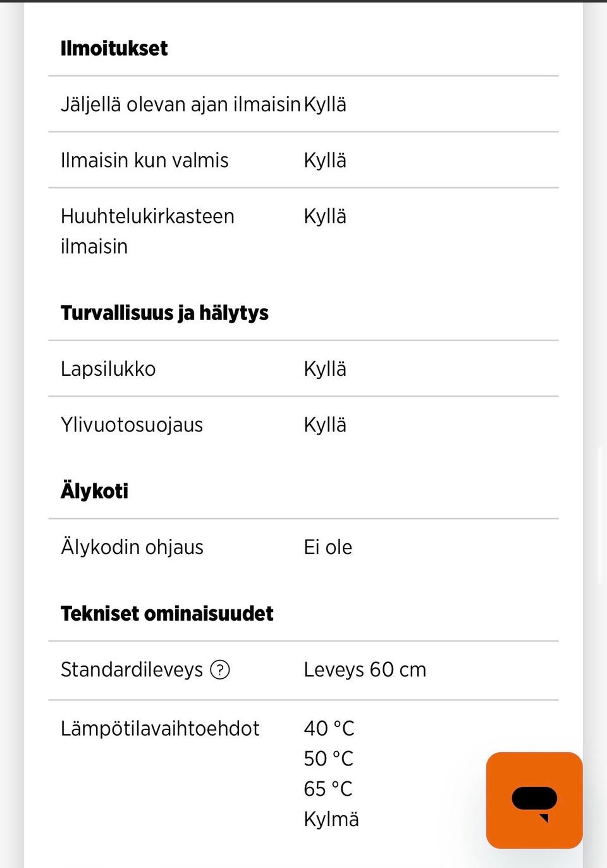The width and height of the screenshot is (607, 868).
Task: Start a customer service chat via the chat icon
Action: point(534,798)
